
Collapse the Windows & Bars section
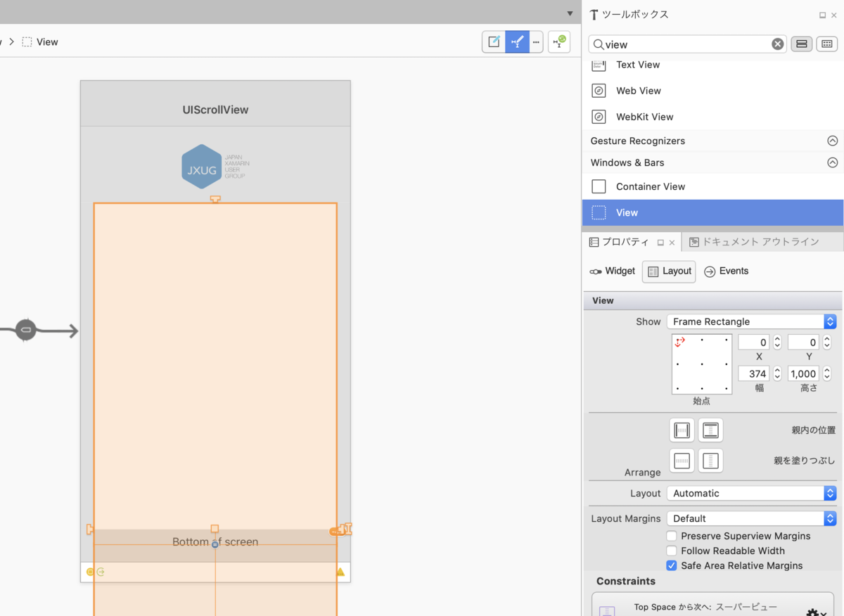point(832,162)
